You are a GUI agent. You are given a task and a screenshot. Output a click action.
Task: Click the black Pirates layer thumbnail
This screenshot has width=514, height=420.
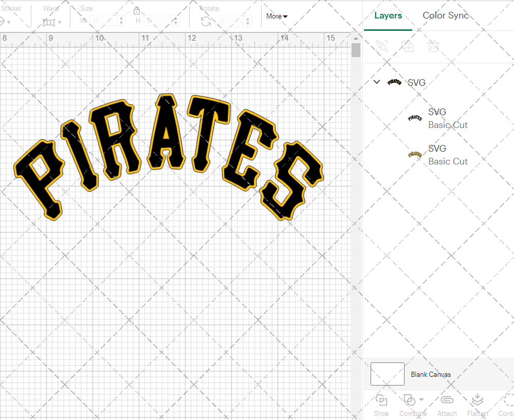click(x=415, y=118)
